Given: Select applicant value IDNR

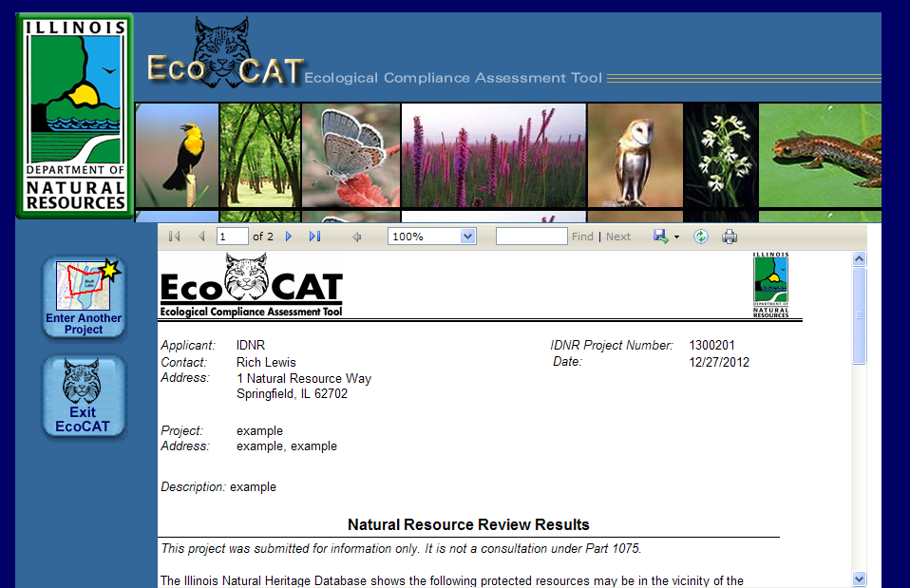Looking at the screenshot, I should click(250, 345).
